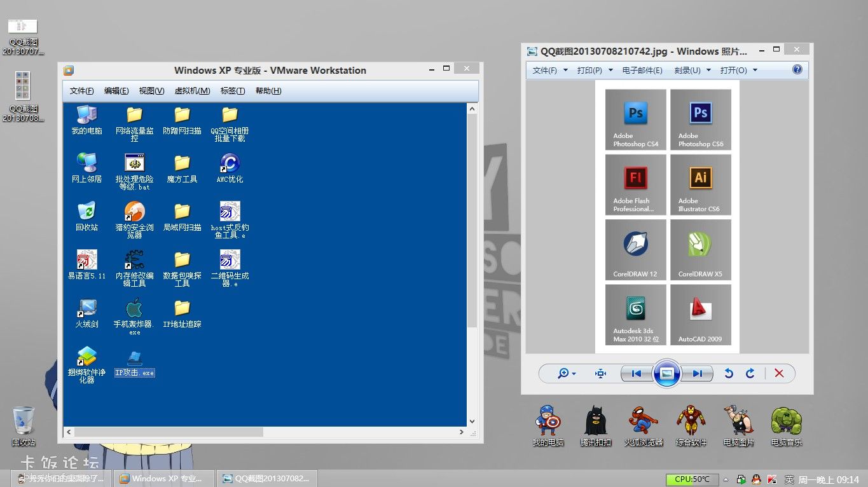The image size is (868, 487).
Task: Launch the AWC优化 shortcut
Action: click(x=230, y=168)
